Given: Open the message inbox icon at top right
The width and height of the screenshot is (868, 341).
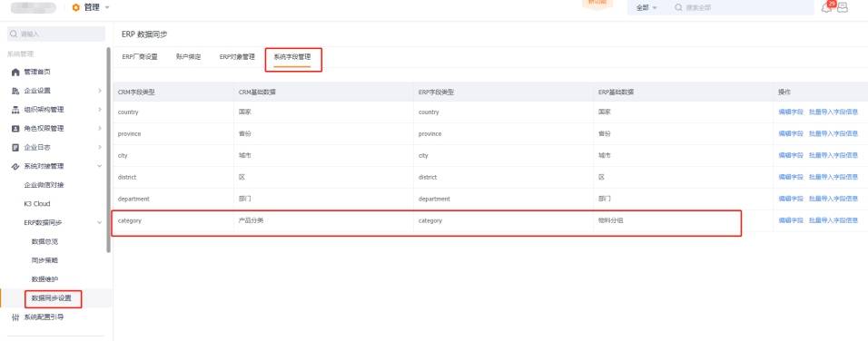Looking at the screenshot, I should pos(842,8).
